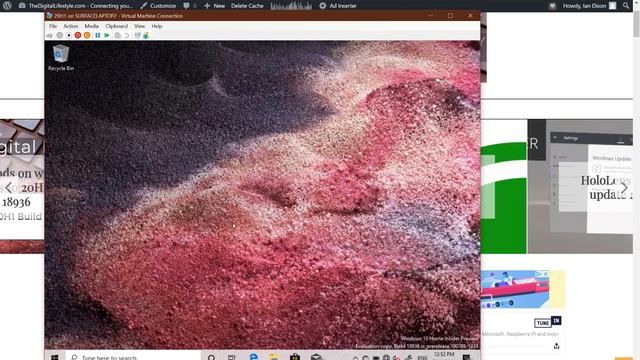Open File Explorer in the VM taskbar

tap(274, 357)
